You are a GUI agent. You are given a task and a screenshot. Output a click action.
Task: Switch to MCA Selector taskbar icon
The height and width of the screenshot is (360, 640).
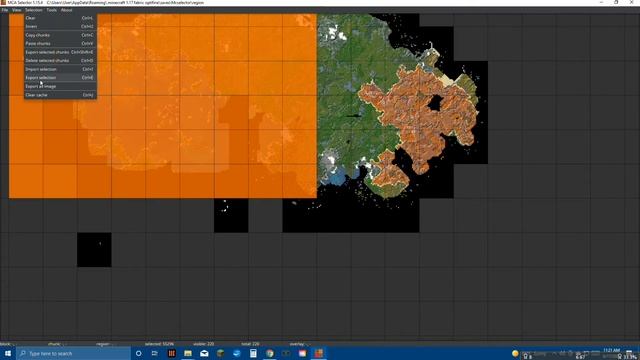[x=318, y=353]
